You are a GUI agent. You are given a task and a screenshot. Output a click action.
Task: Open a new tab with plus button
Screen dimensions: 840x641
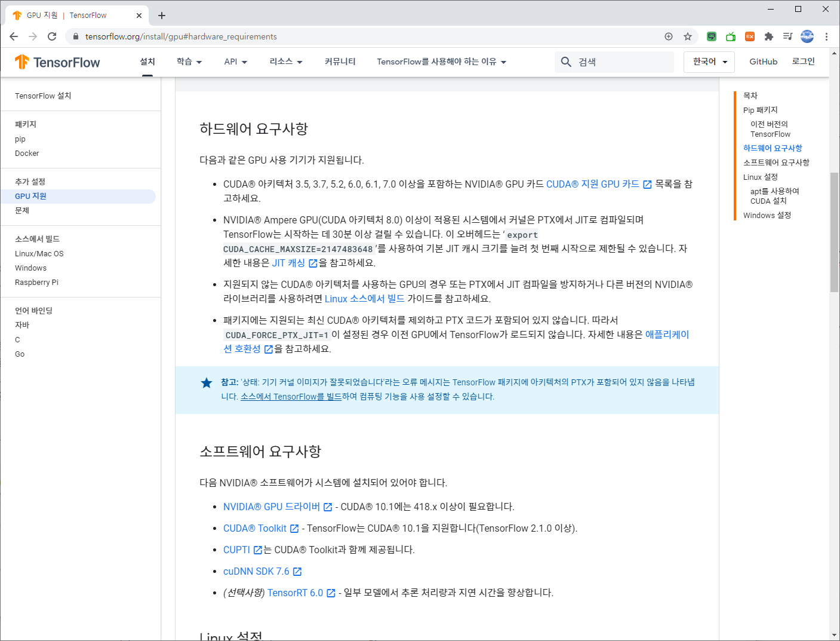pos(162,16)
